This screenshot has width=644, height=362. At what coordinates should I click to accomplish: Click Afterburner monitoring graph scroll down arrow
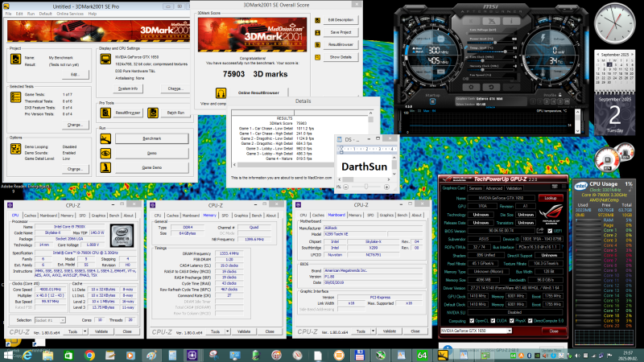coord(577,131)
